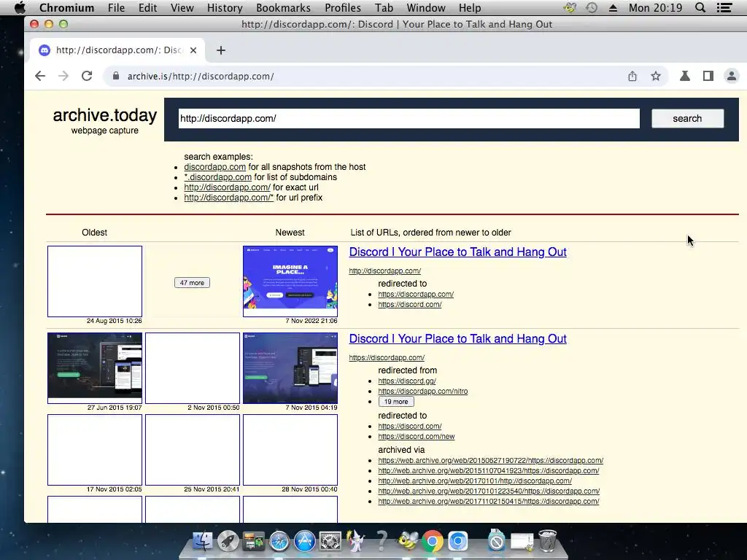Open System Preferences gears in the dock
The image size is (747, 560).
330,541
